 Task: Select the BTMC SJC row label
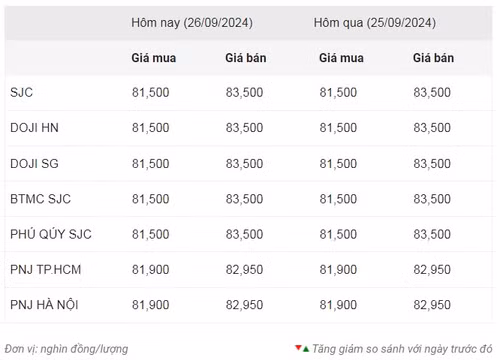point(40,199)
